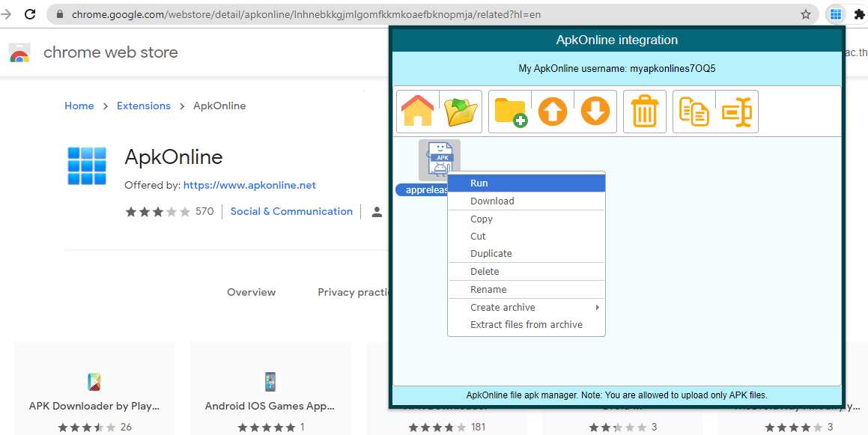Open the https://www.apkonline.net link
The image size is (868, 435).
pos(249,185)
